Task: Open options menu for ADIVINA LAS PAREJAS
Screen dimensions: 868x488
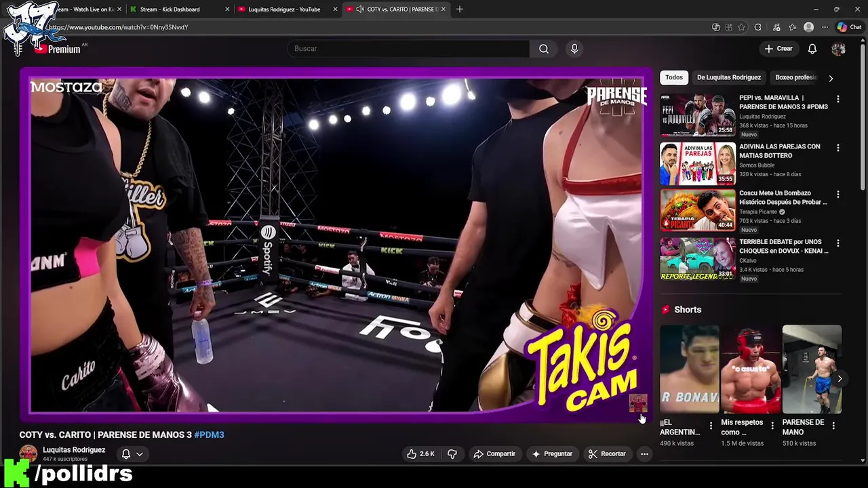Action: (837, 148)
